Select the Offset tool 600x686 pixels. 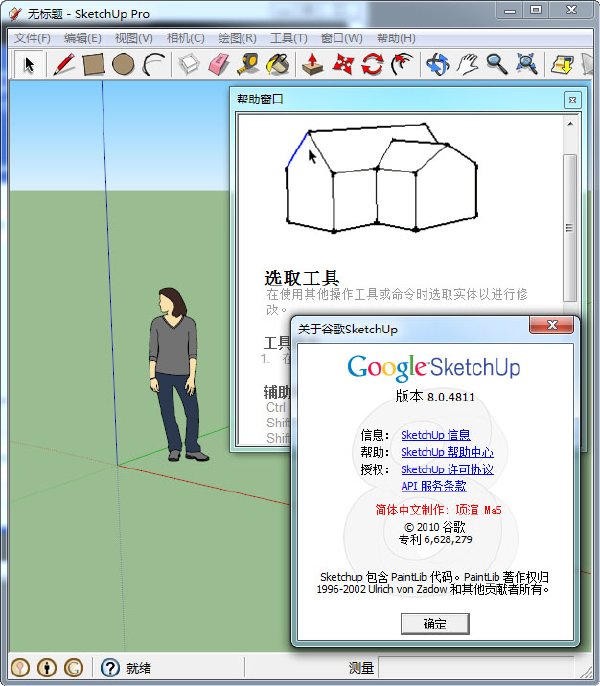coord(402,64)
